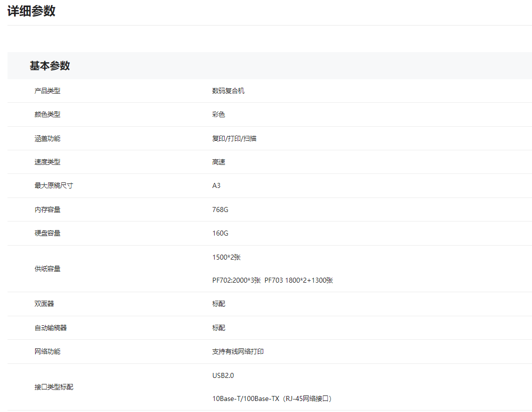Click the 内存容量 row label
Image resolution: width=532 pixels, height=412 pixels.
coord(47,210)
